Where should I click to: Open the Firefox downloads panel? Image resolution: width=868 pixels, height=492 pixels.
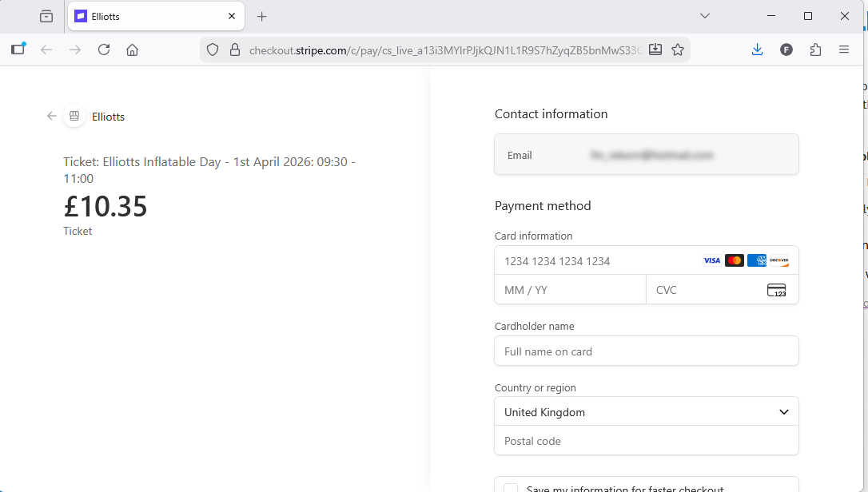tap(757, 50)
